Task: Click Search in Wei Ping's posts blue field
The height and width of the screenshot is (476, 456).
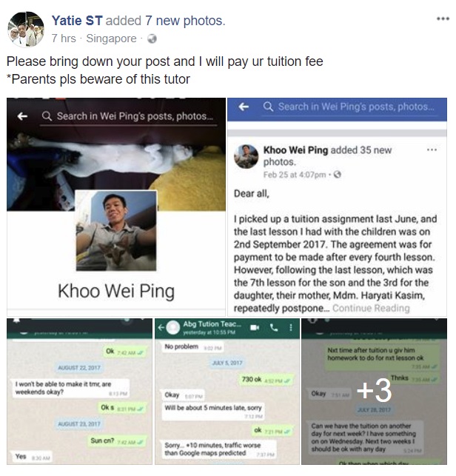Action: [349, 107]
